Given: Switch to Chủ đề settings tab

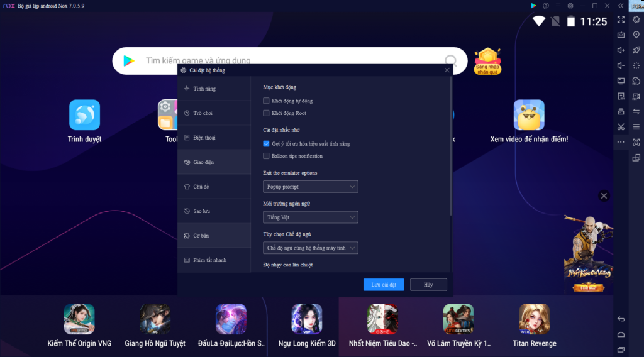Looking at the screenshot, I should 214,187.
